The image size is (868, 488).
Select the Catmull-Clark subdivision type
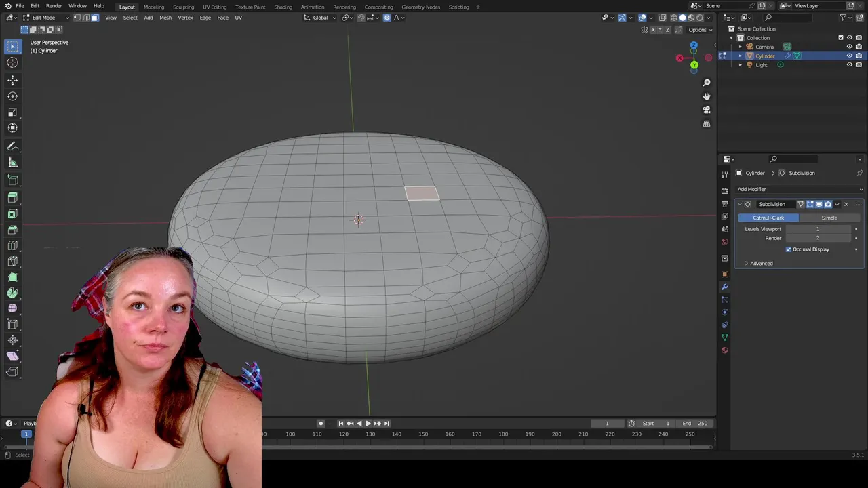click(x=768, y=218)
